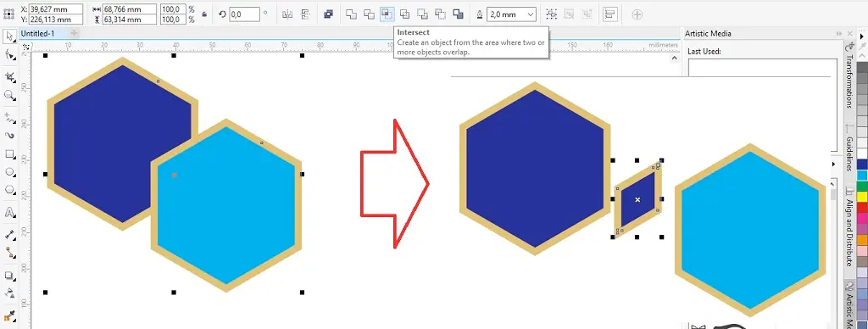This screenshot has width=868, height=329.
Task: Pick the green palette swatch
Action: pyautogui.click(x=862, y=186)
